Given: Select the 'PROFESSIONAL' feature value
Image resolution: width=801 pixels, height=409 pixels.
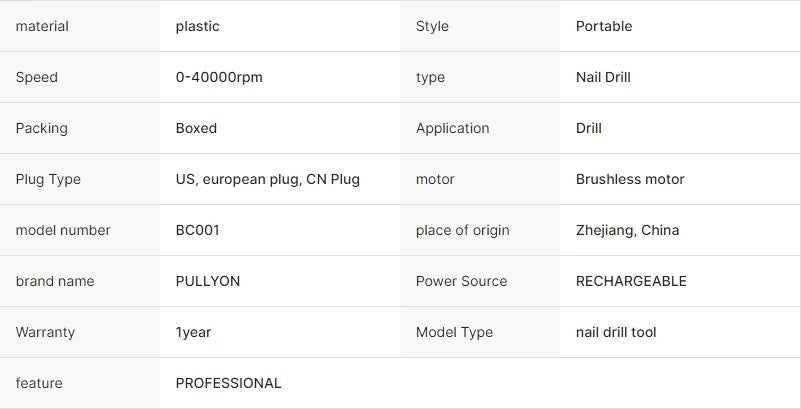Looking at the screenshot, I should point(228,383).
